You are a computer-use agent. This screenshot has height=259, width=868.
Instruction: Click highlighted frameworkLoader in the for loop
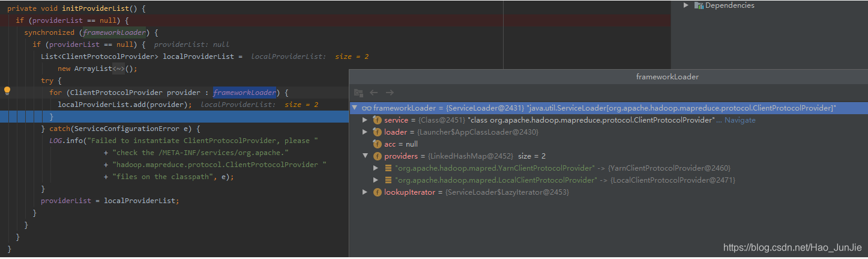[244, 93]
